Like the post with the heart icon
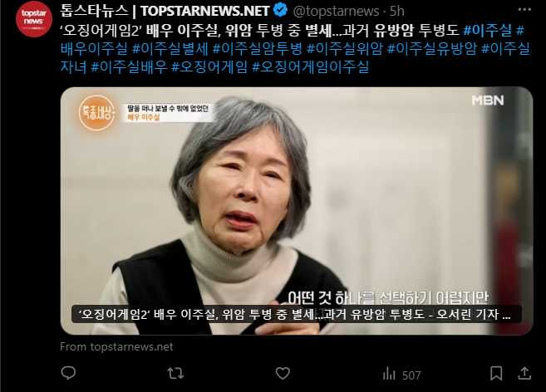This screenshot has height=392, width=546. click(x=283, y=374)
